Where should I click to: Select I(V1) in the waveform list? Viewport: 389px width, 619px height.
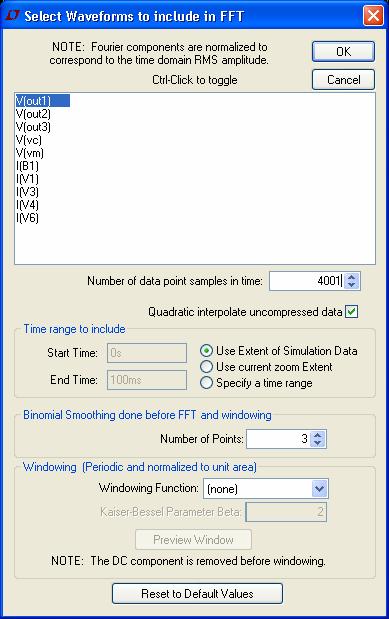(27, 179)
